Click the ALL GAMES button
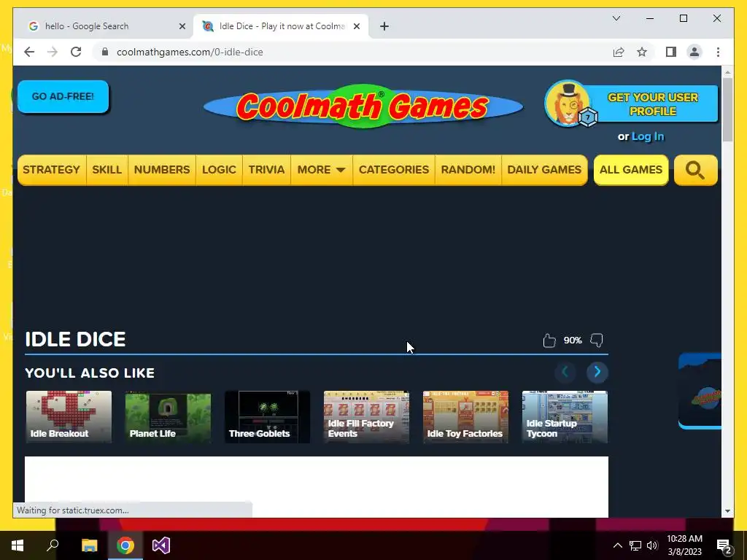The width and height of the screenshot is (747, 560). 631,170
